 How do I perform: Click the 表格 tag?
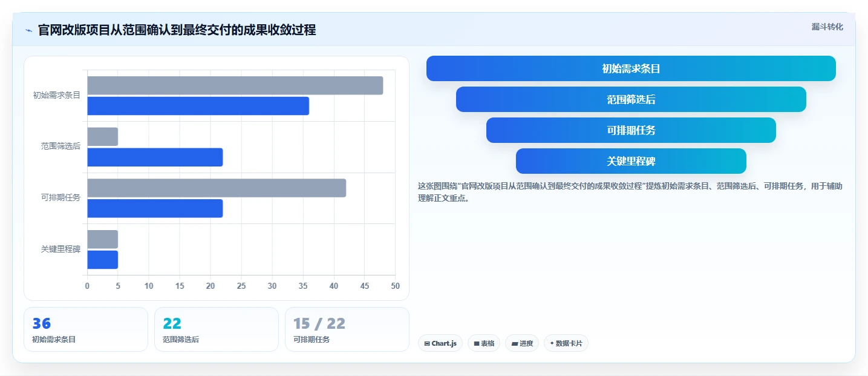coord(484,343)
